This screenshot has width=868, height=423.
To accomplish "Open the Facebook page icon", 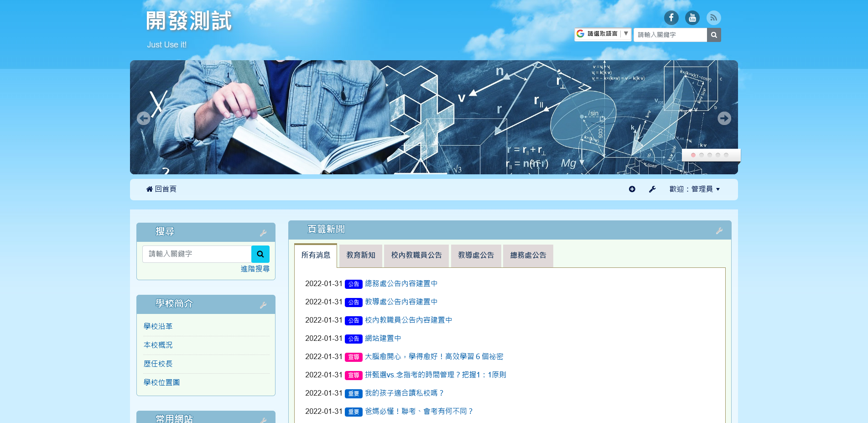I will point(671,18).
